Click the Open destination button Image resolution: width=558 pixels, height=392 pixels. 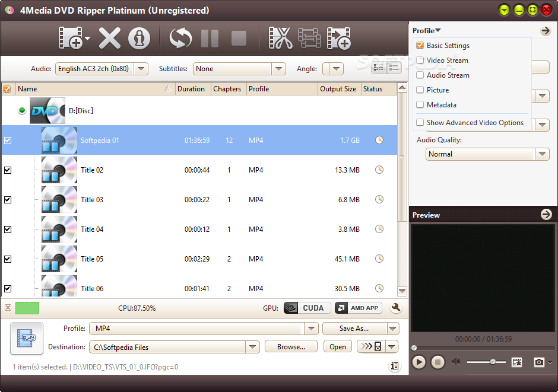(337, 346)
